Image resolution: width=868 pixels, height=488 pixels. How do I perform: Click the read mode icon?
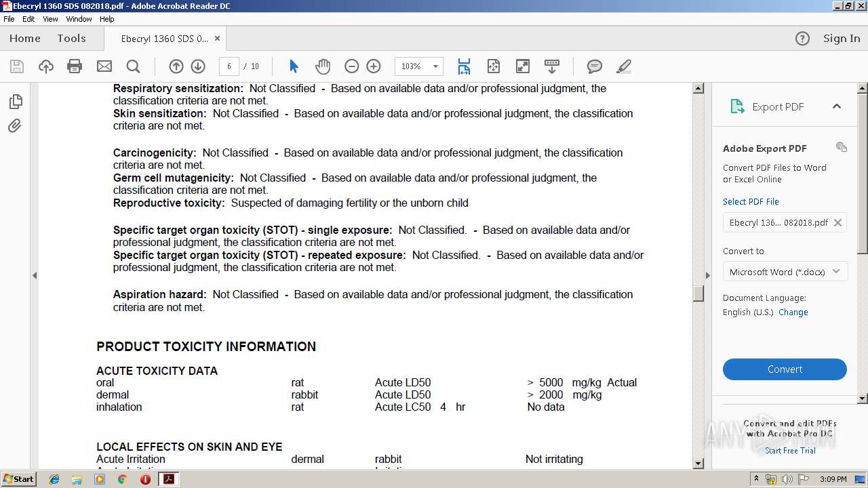click(552, 66)
